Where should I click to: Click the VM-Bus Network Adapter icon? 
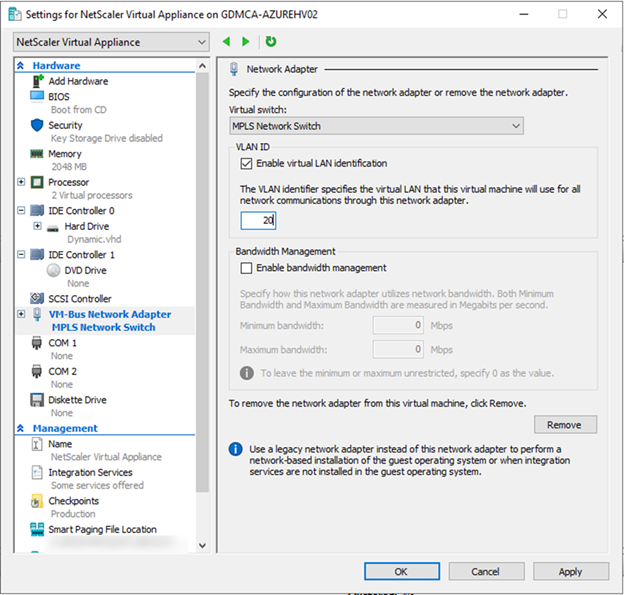click(37, 314)
